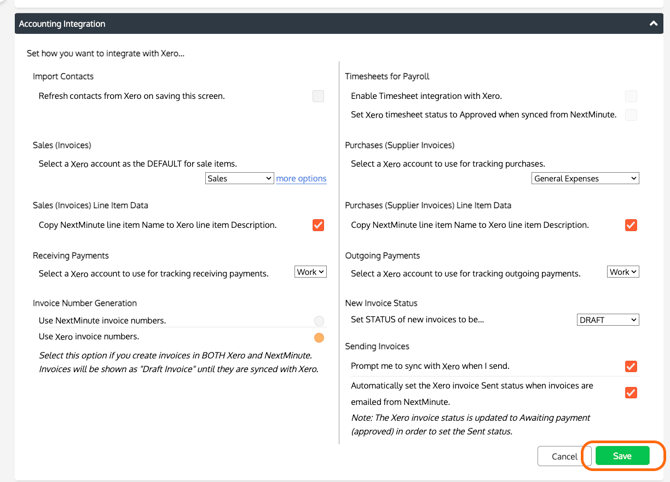Enable Refresh contacts from Xero checkbox

pyautogui.click(x=318, y=96)
